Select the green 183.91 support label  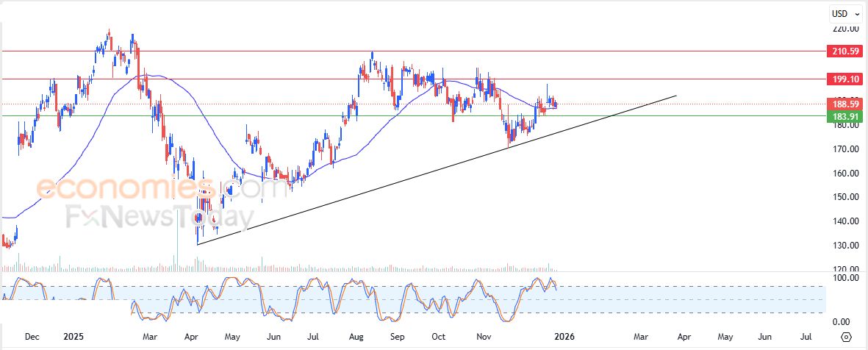point(844,115)
